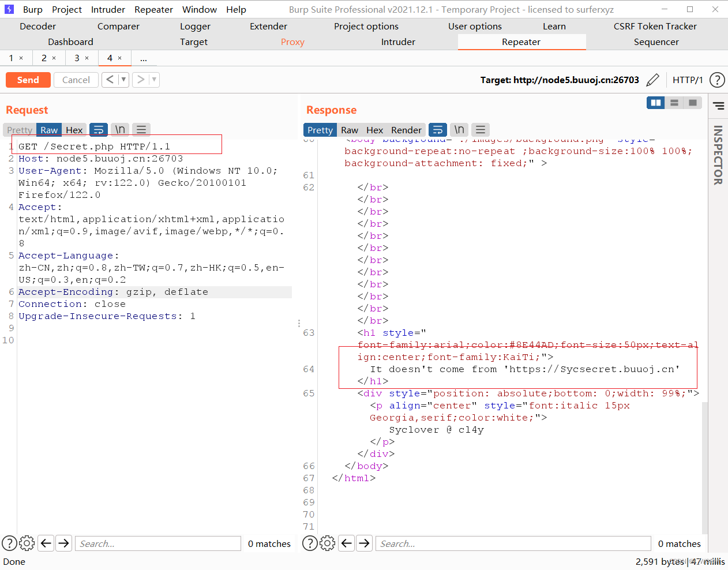Open the Window menu

click(x=200, y=9)
